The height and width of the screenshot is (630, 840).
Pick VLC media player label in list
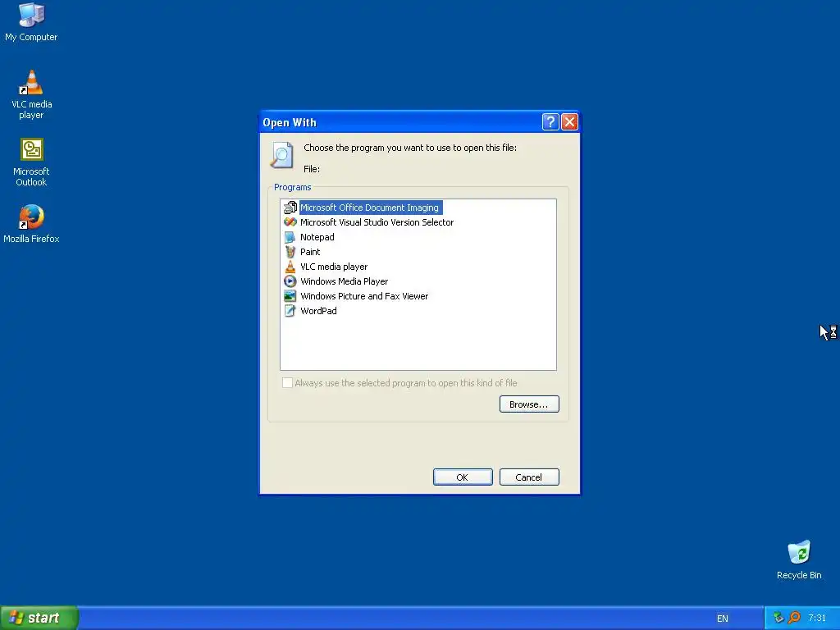[x=334, y=267]
